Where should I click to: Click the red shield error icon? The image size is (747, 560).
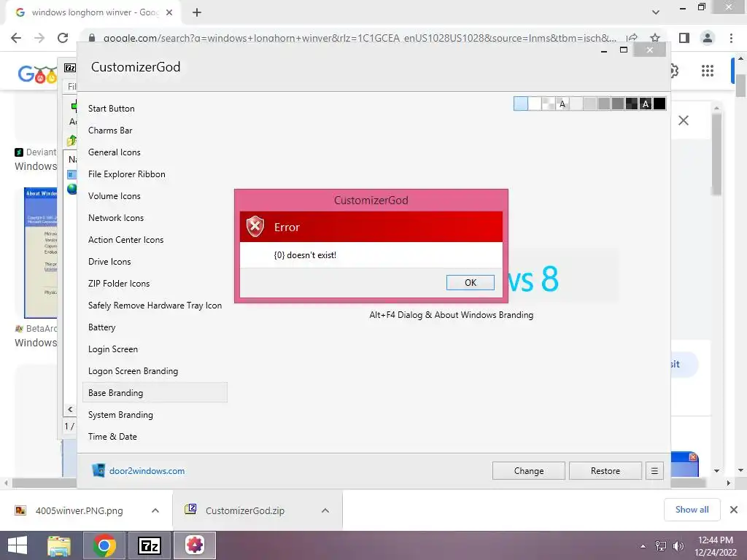255,226
